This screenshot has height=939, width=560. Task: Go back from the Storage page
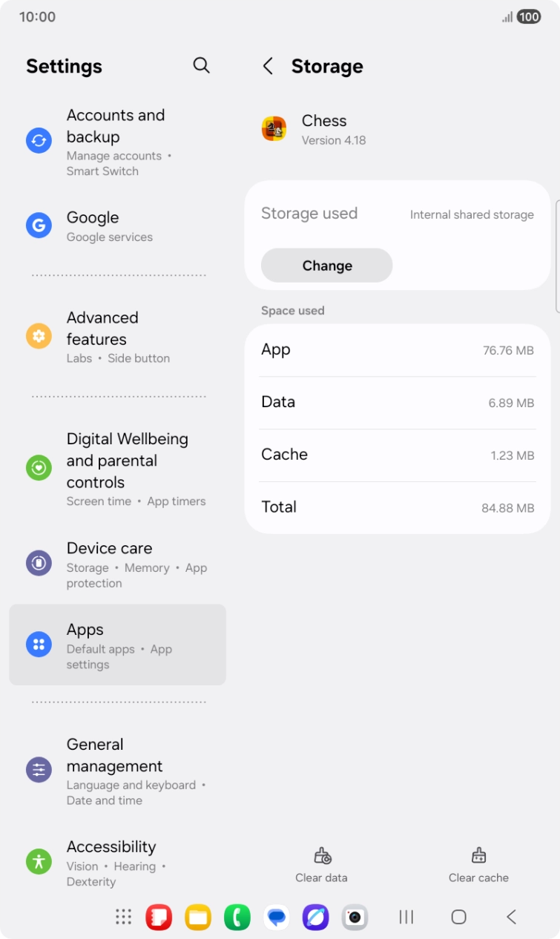(269, 66)
